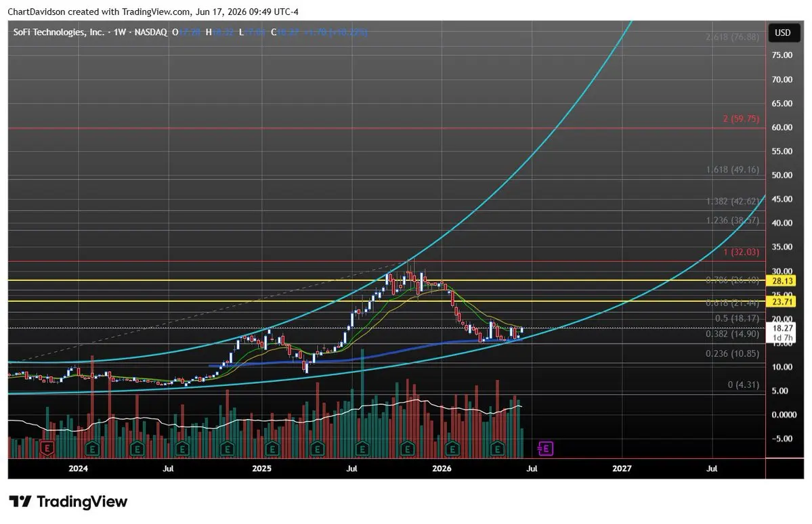Click the current price label 18.27
This screenshot has width=812, height=524.
click(x=782, y=328)
